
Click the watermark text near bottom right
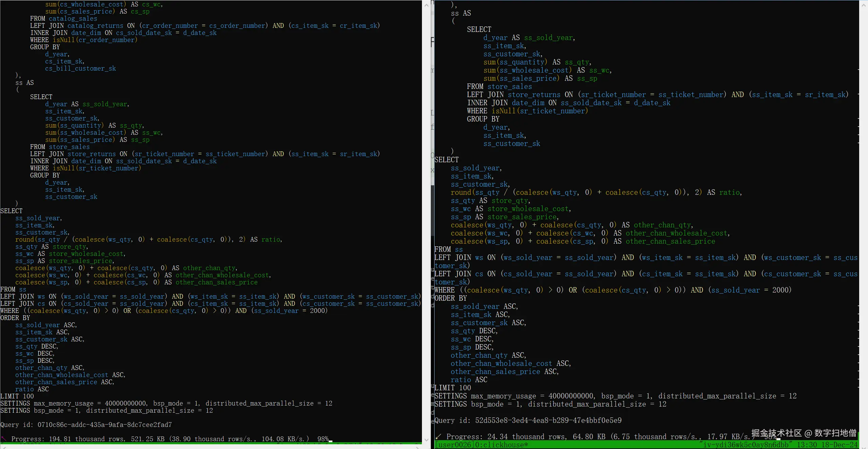(x=804, y=433)
